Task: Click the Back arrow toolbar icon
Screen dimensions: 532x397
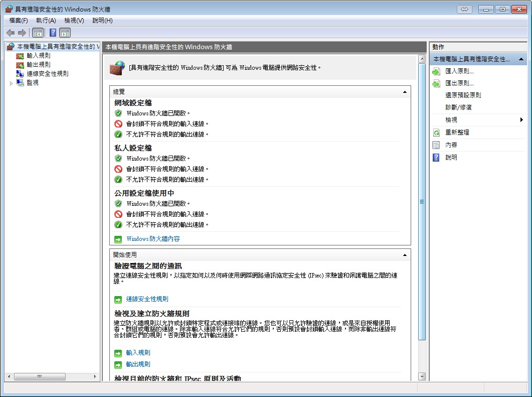Action: 11,33
